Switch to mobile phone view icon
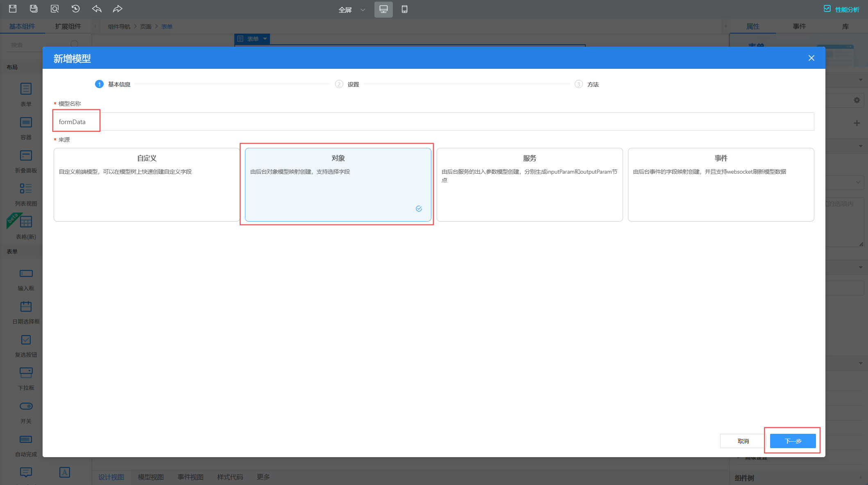The width and height of the screenshot is (868, 485). pos(404,9)
